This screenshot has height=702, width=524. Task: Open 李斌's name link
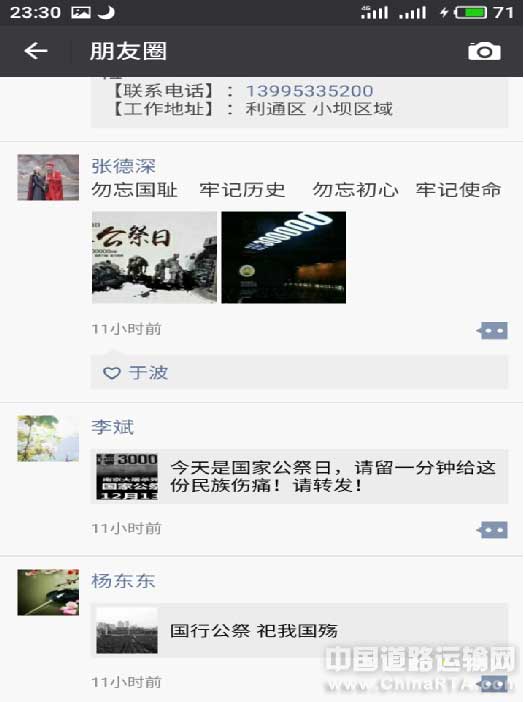112,427
